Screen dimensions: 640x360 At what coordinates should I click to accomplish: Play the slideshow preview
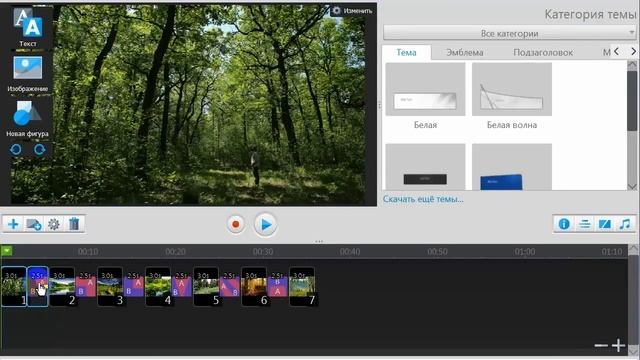tap(265, 224)
